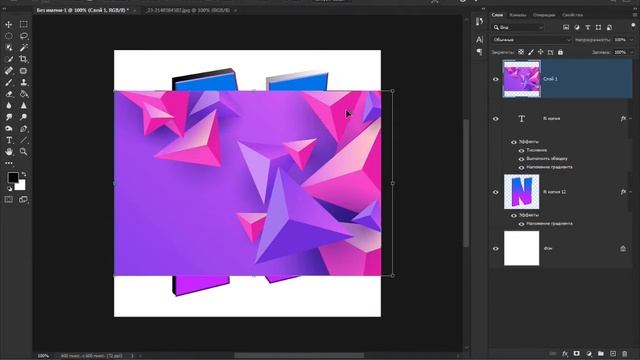Switch to the Свойства tab
This screenshot has height=360, width=640.
[x=573, y=15]
